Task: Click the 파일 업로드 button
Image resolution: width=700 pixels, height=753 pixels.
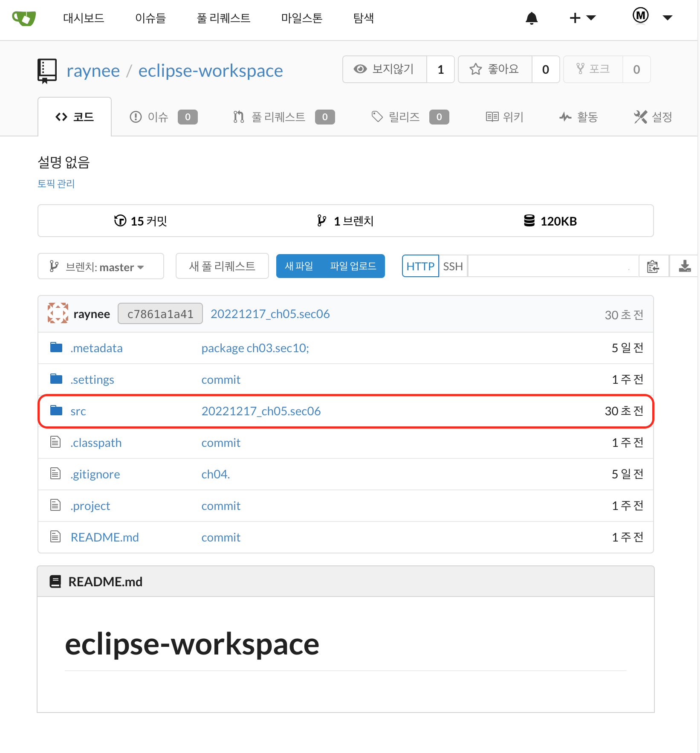Action: point(353,266)
